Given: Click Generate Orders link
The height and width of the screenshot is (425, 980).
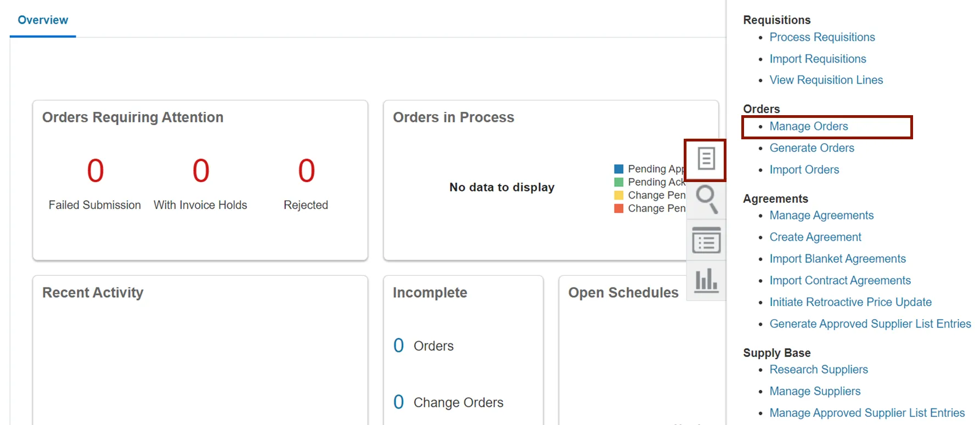Looking at the screenshot, I should pos(812,148).
